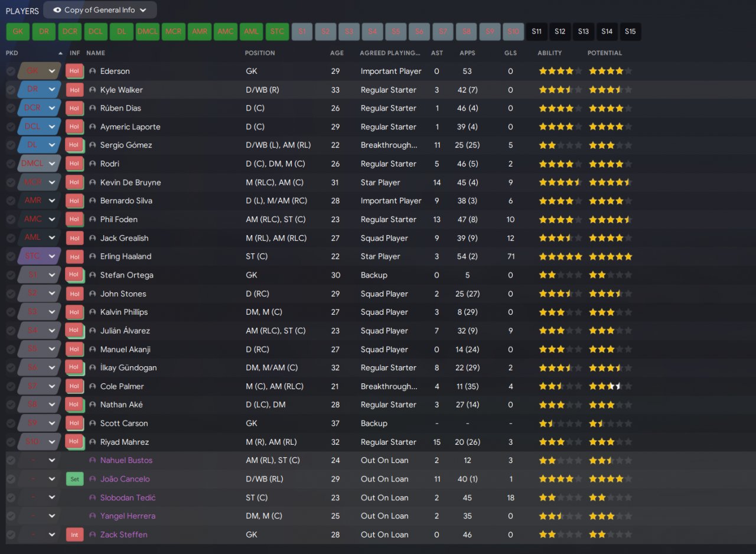The image size is (756, 554).
Task: Click the Hol status icon for John Stones
Action: click(x=74, y=294)
